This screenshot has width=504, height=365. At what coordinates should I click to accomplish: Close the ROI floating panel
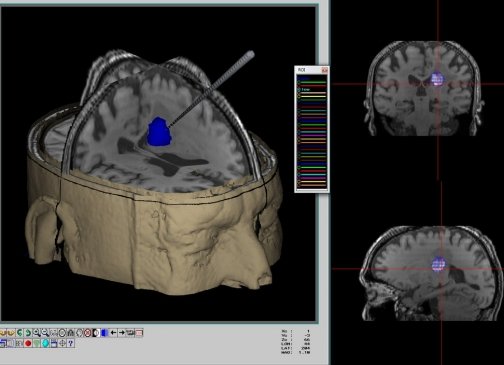tap(325, 70)
